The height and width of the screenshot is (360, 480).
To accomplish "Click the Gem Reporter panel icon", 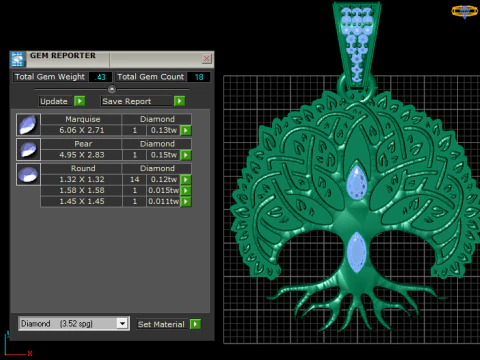I will pos(17,59).
